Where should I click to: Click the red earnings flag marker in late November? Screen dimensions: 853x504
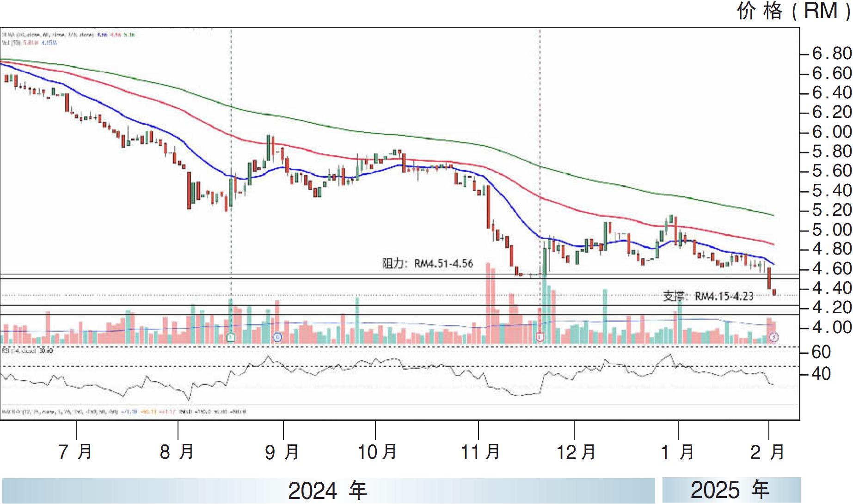[540, 337]
